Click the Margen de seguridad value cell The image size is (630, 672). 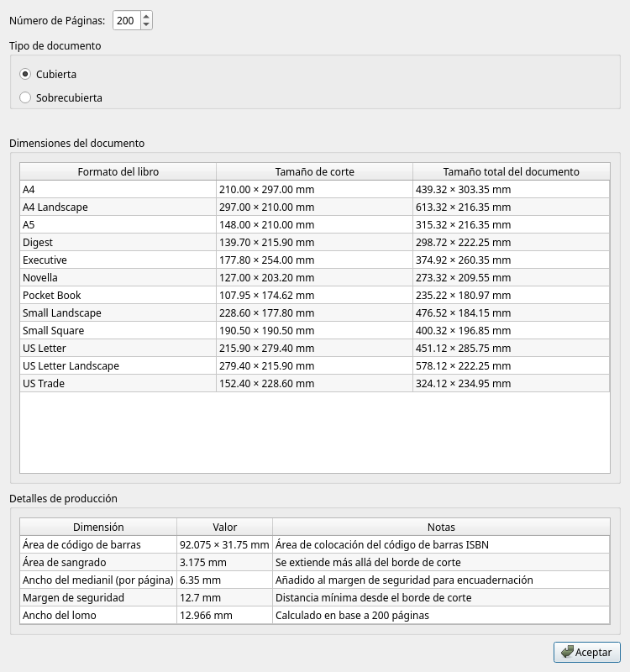click(223, 597)
